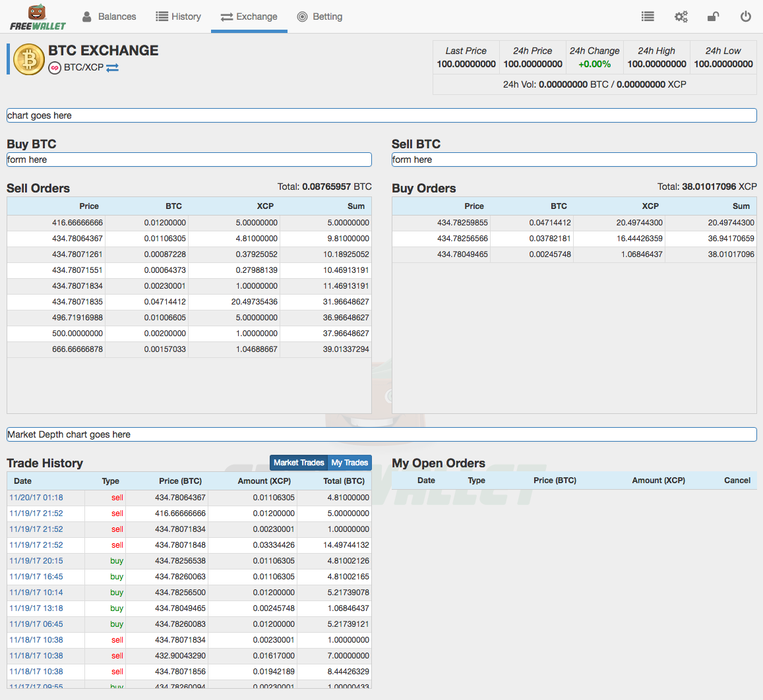Click sell order price 666.66666878
Viewport: 763px width, 700px height.
(x=77, y=349)
